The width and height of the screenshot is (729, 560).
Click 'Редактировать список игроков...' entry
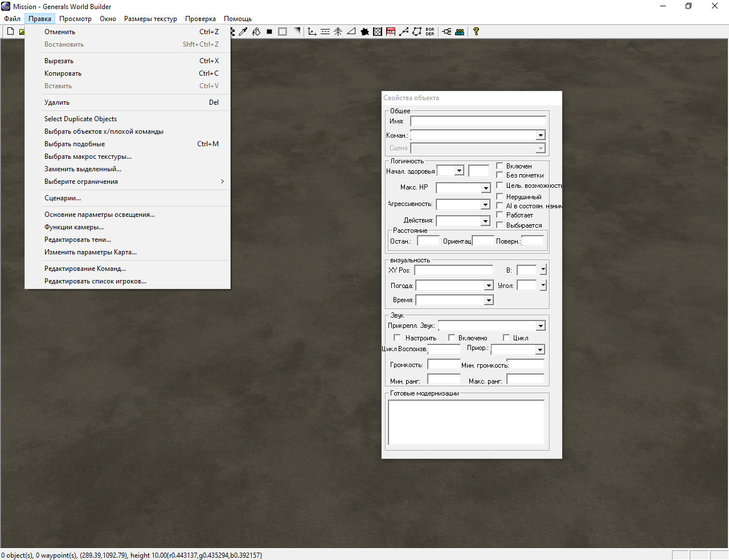pos(95,281)
